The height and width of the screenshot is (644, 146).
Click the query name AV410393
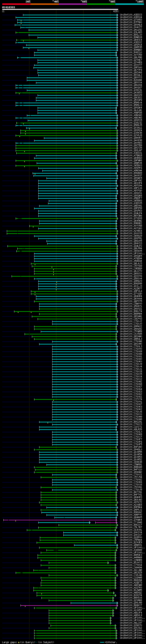tap(8, 8)
